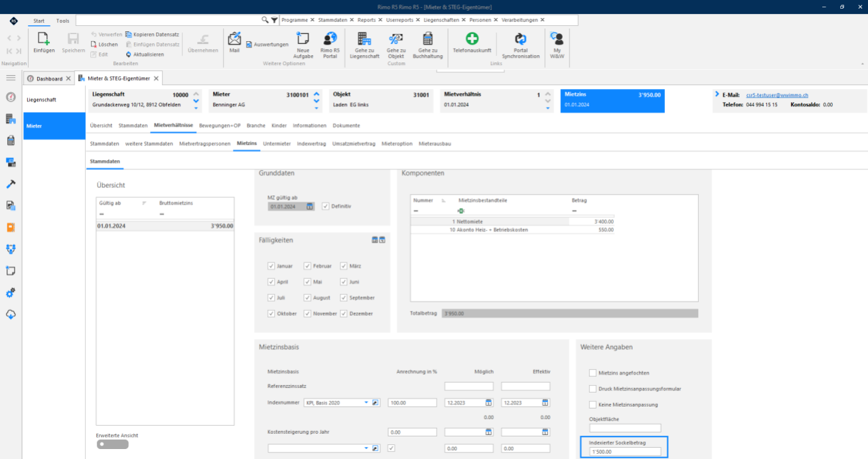Toggle the Erweiterte Ansicht switch
868x459 pixels.
pos(112,444)
